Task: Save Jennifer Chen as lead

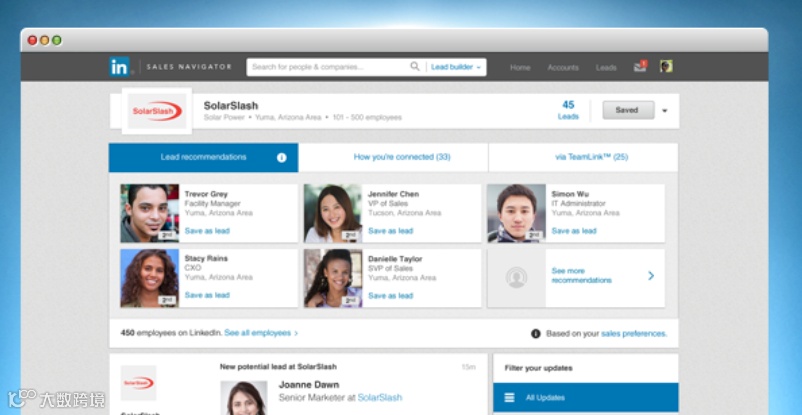Action: point(390,231)
